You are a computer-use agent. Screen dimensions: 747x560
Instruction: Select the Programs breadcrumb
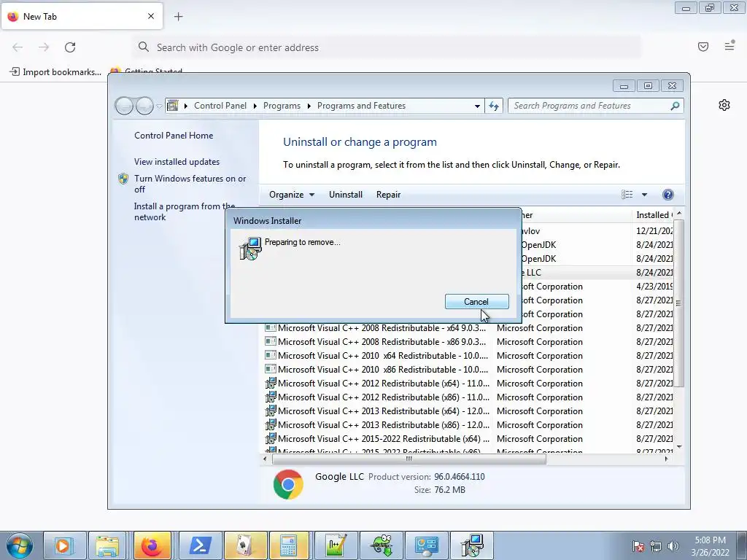[282, 106]
